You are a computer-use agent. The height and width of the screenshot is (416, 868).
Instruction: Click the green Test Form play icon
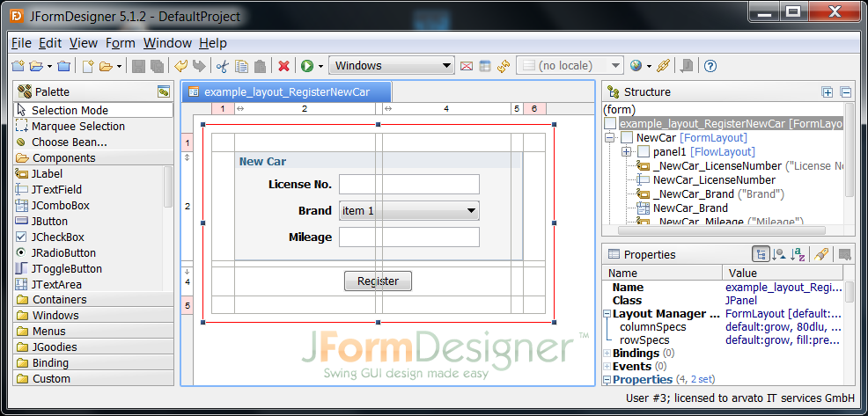pos(307,66)
